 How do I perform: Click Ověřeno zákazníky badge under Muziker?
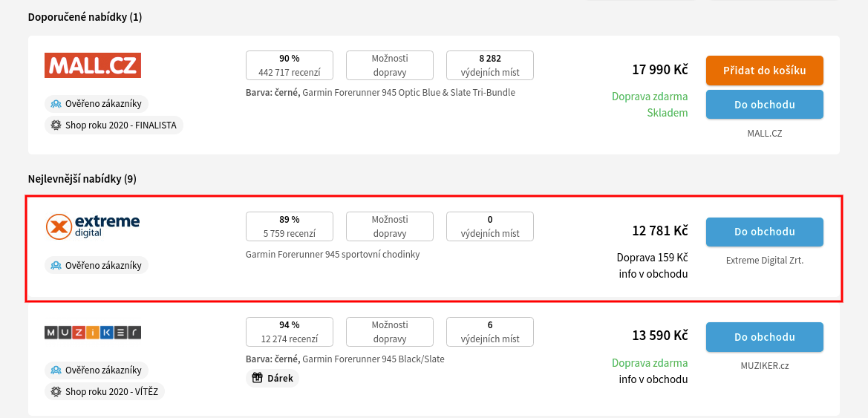97,370
